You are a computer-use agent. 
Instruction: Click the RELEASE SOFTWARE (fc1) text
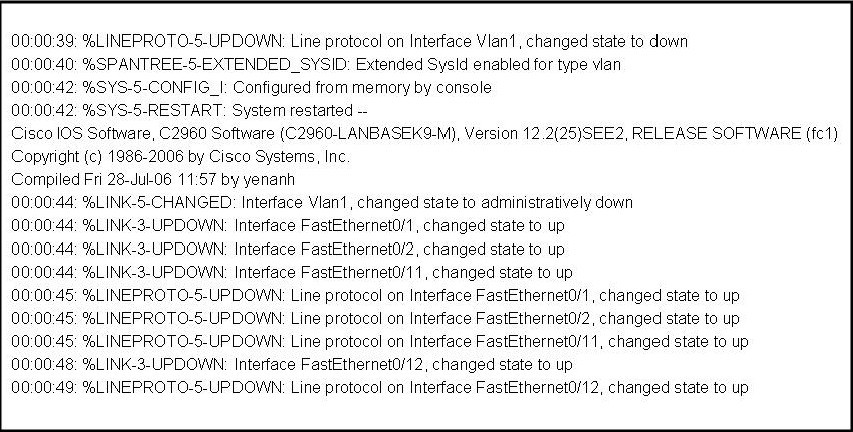coord(735,134)
